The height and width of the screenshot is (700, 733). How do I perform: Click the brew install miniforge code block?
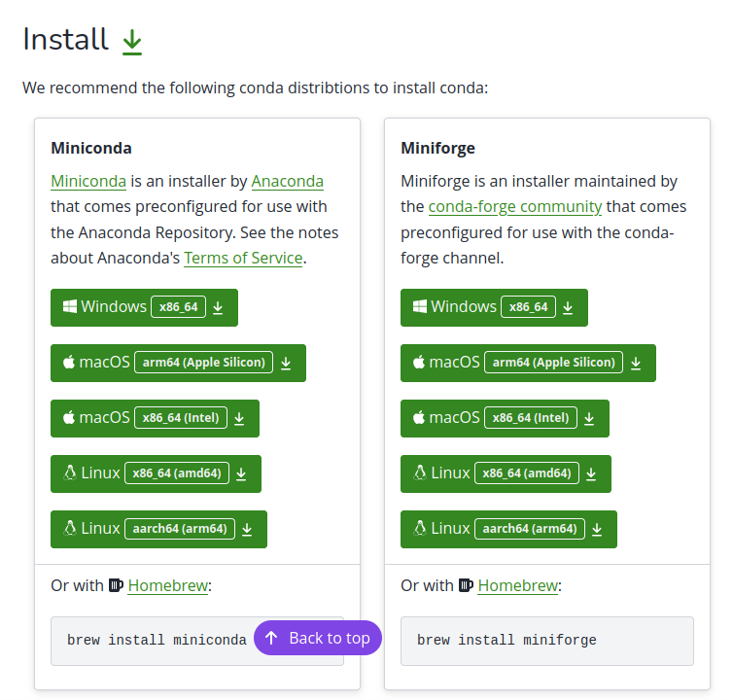point(547,641)
